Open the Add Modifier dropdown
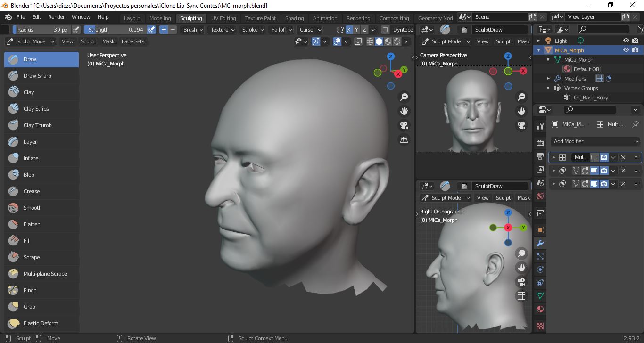644x343 pixels. pyautogui.click(x=595, y=141)
